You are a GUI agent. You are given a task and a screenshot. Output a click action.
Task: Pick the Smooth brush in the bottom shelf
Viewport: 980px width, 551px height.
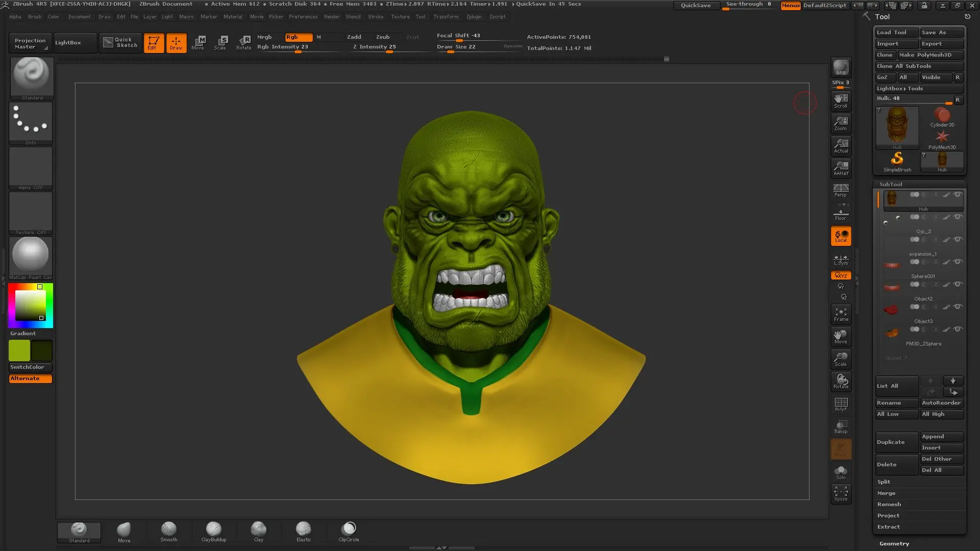[169, 532]
